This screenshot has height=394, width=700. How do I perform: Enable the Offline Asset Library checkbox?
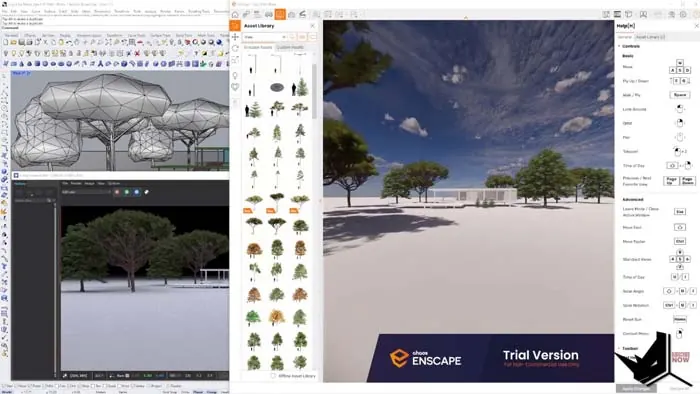[273, 376]
